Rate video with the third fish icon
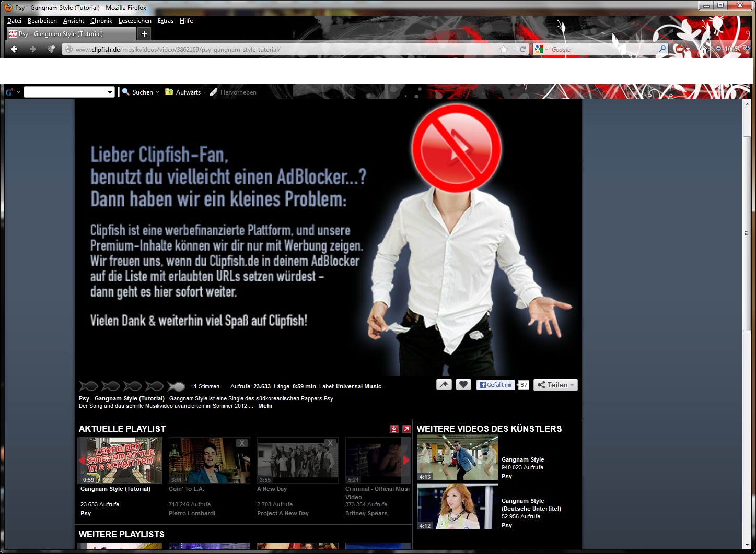 [x=132, y=386]
